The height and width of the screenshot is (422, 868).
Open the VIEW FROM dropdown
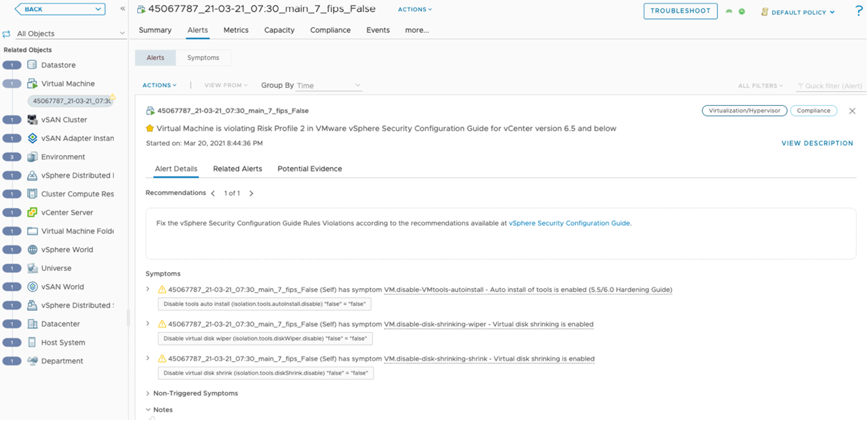pos(226,85)
